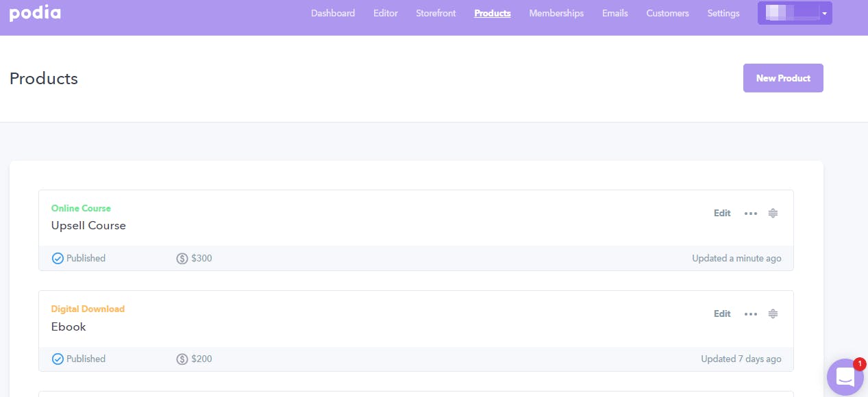Image resolution: width=868 pixels, height=397 pixels.
Task: Click the Digital Download label
Action: [x=88, y=309]
